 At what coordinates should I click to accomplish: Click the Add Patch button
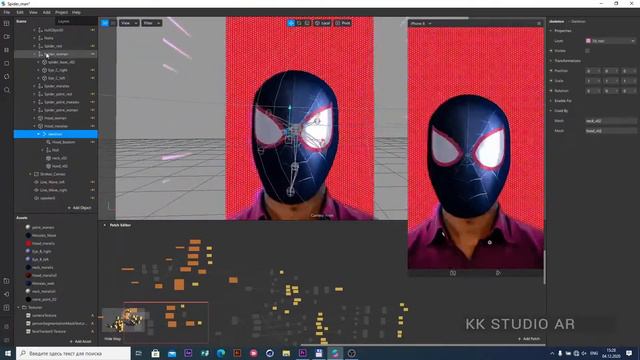529,339
